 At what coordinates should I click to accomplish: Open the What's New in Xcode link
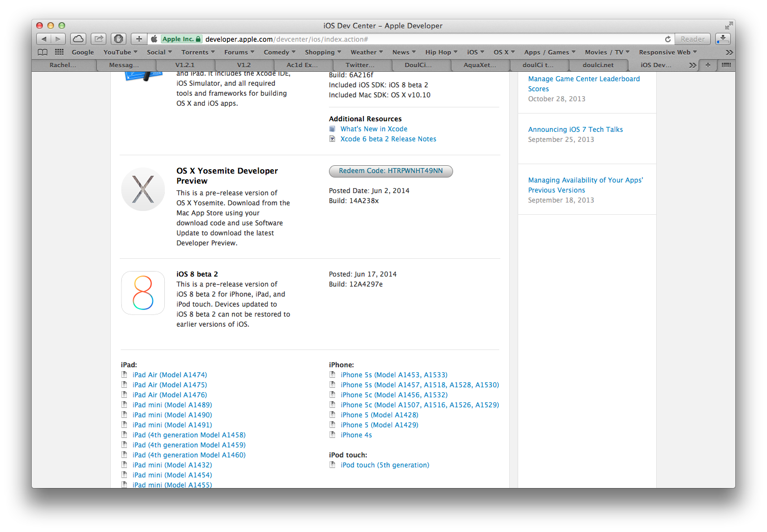tap(374, 129)
